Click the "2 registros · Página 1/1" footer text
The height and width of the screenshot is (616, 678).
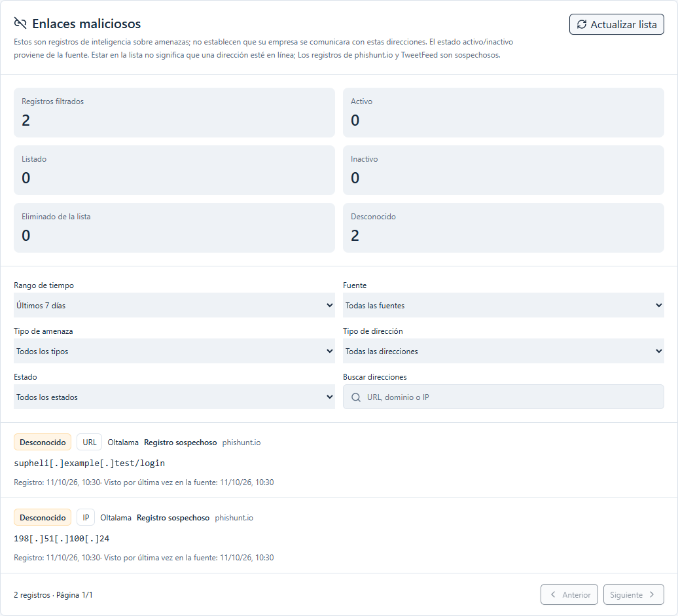point(53,595)
